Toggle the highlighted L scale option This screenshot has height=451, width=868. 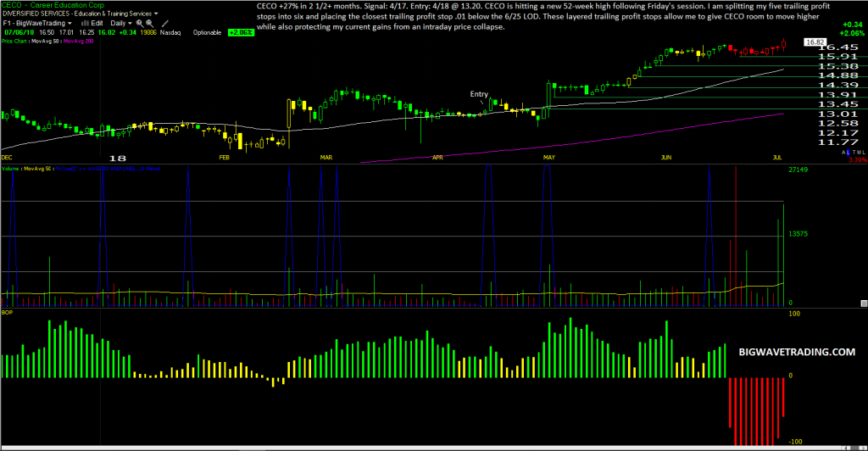click(x=848, y=153)
